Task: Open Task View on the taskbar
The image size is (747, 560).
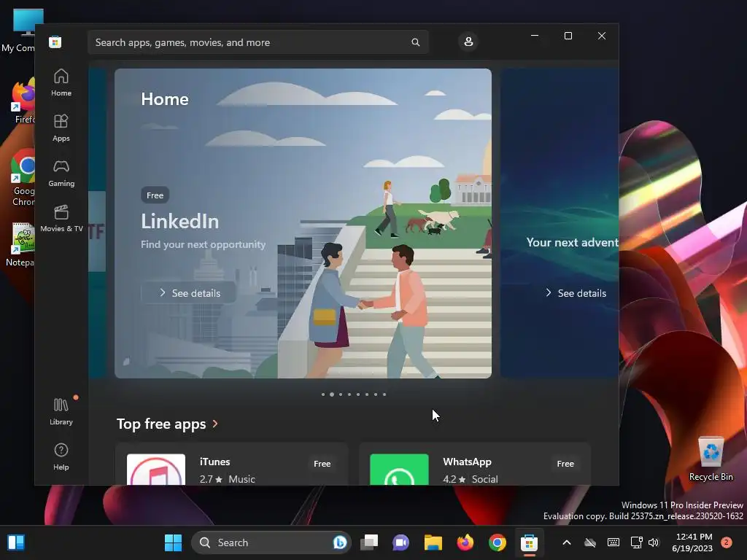Action: tap(369, 542)
